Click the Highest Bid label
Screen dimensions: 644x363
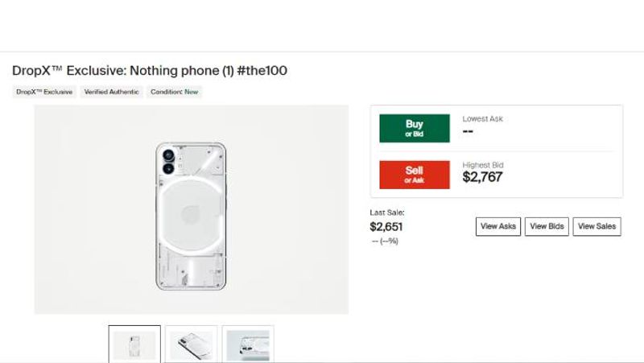(483, 165)
